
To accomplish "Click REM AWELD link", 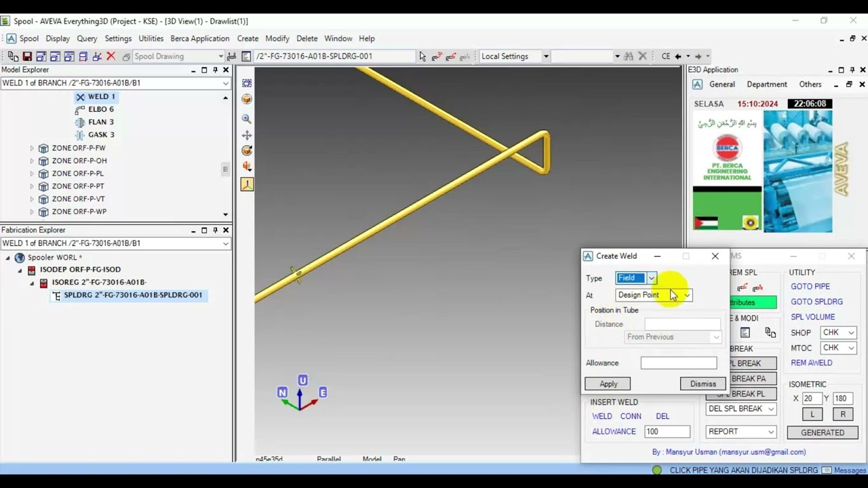I will 811,363.
